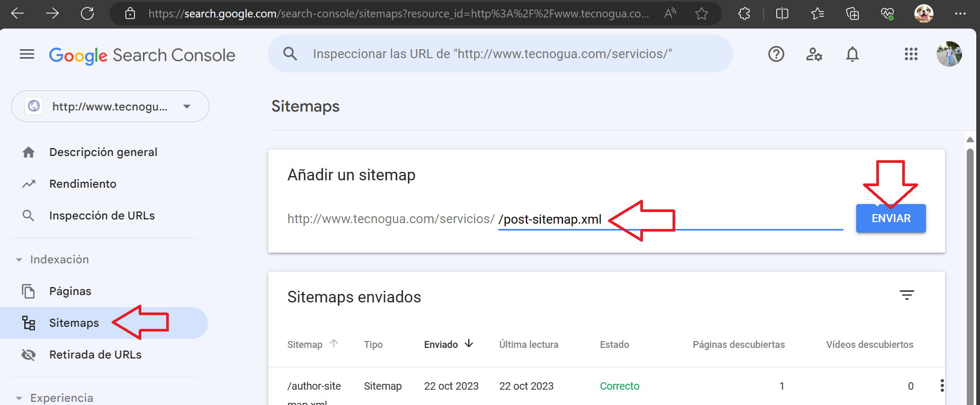Click Estado column header
The height and width of the screenshot is (405, 980).
click(x=614, y=345)
